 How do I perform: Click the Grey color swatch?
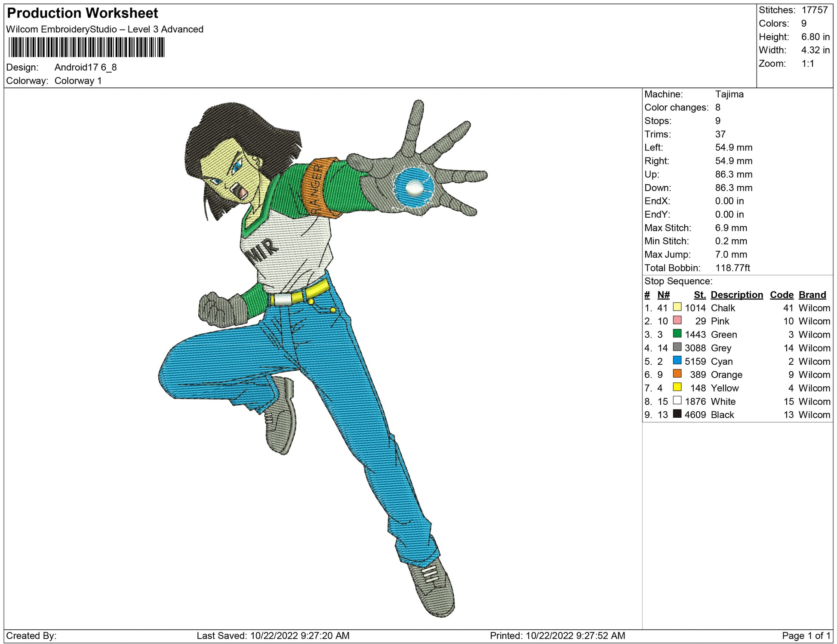pos(677,347)
